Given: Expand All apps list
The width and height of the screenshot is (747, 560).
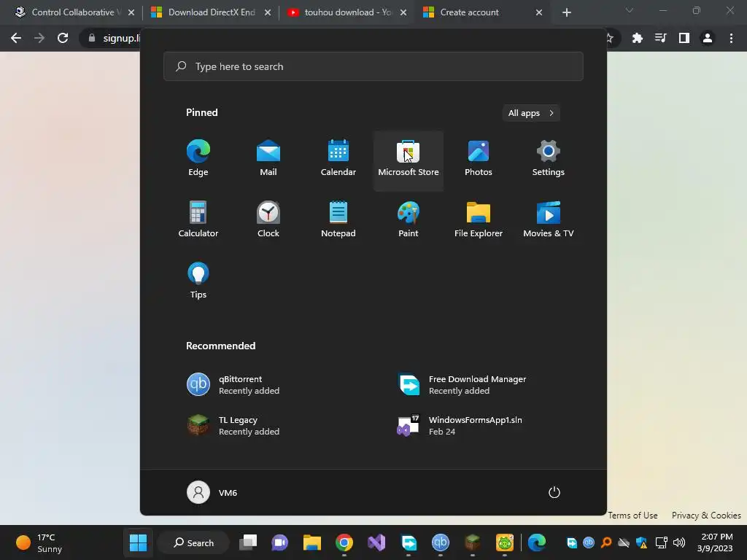Looking at the screenshot, I should click(x=531, y=113).
